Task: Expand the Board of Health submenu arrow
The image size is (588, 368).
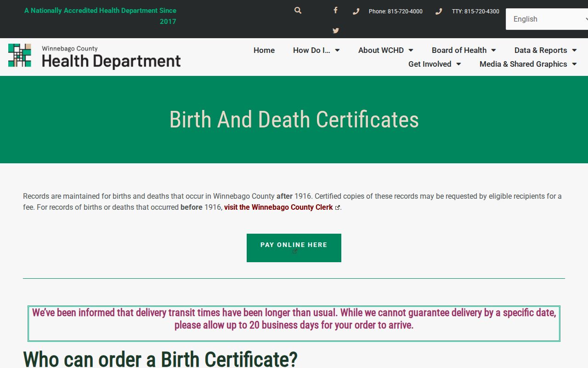Action: point(493,51)
